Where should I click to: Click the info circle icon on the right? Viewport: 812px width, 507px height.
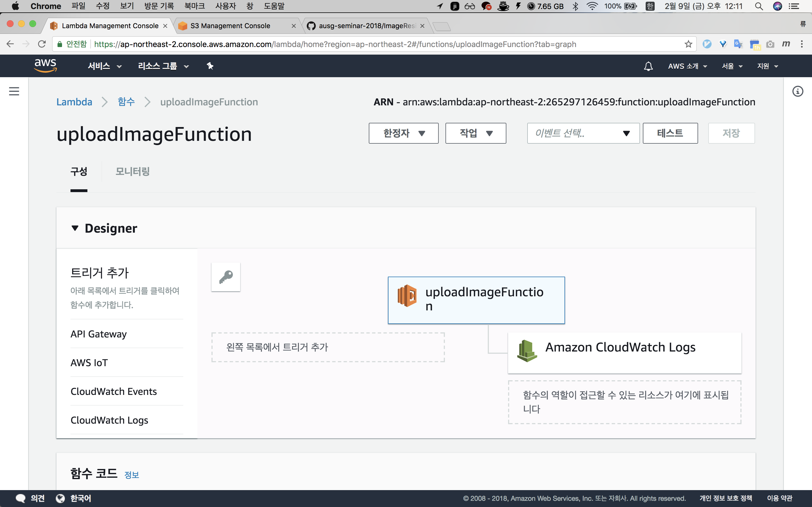[x=798, y=91]
